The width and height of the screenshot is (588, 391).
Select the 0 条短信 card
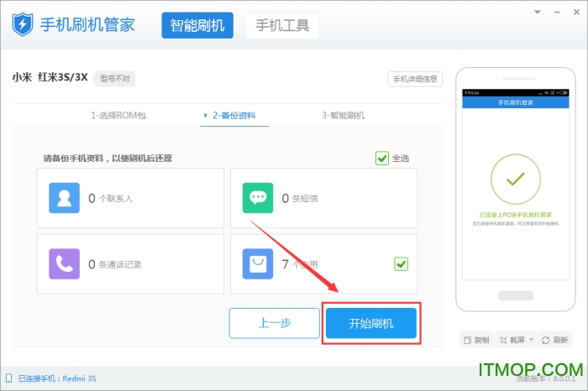(x=323, y=198)
